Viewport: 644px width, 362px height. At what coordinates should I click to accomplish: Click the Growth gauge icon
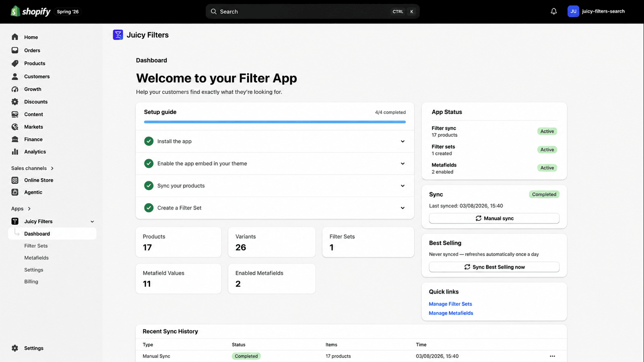point(15,89)
